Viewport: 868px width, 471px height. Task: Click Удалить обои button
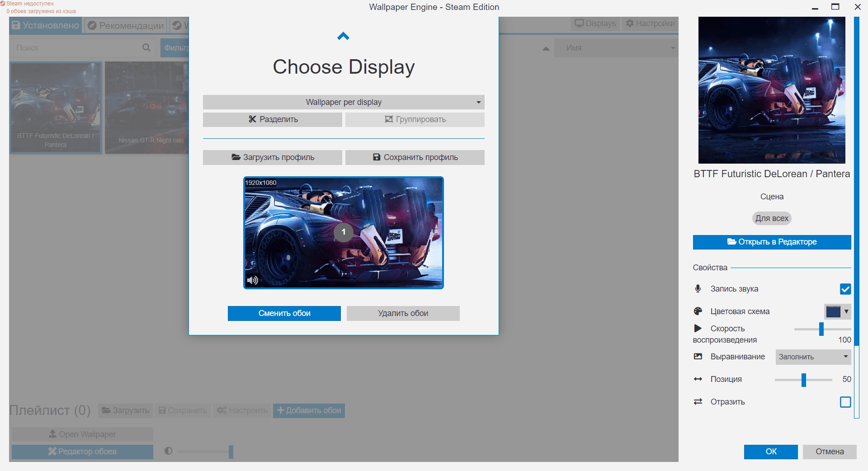pyautogui.click(x=403, y=313)
